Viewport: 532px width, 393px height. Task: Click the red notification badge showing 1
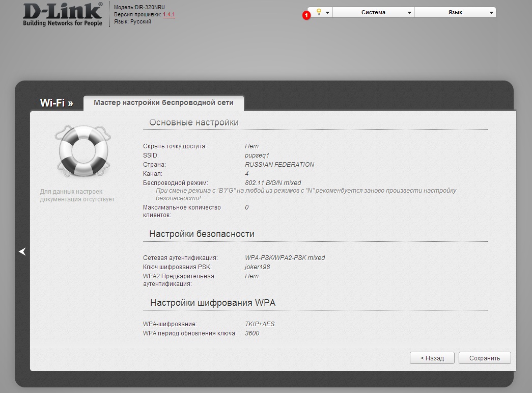pyautogui.click(x=306, y=16)
